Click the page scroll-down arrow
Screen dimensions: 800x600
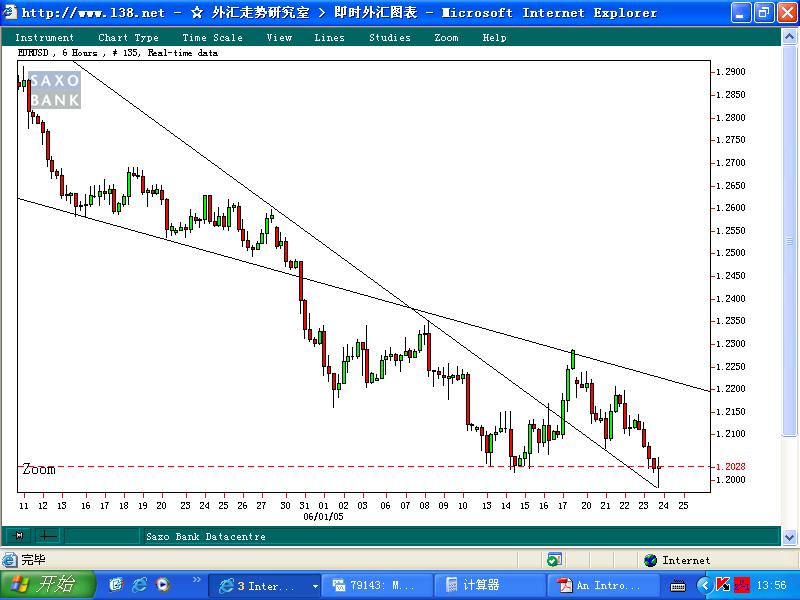(789, 537)
